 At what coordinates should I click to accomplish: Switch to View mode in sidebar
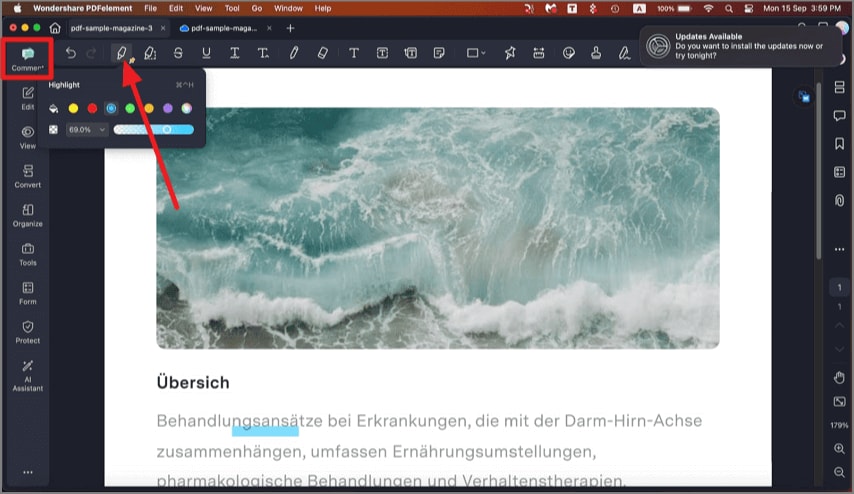[28, 137]
